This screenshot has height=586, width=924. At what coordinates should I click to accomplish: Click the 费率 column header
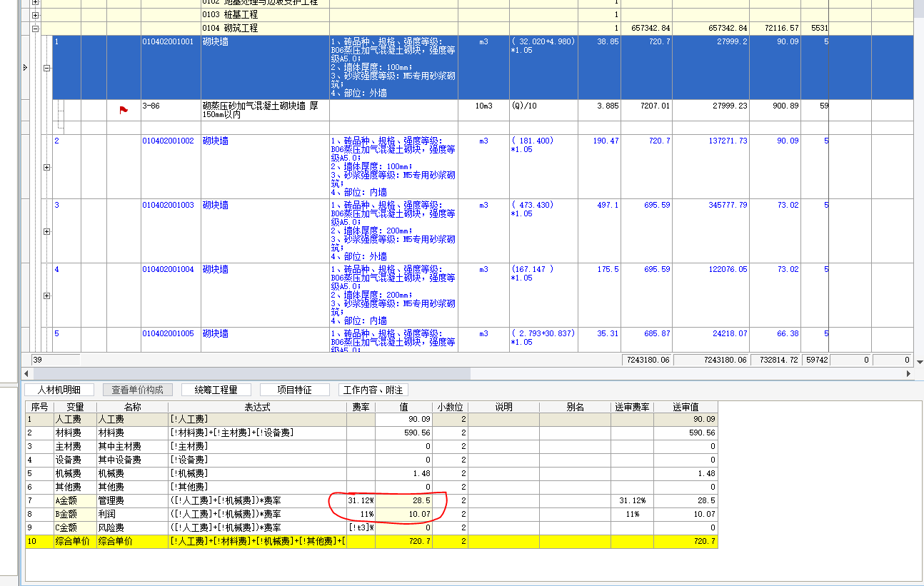pyautogui.click(x=361, y=407)
